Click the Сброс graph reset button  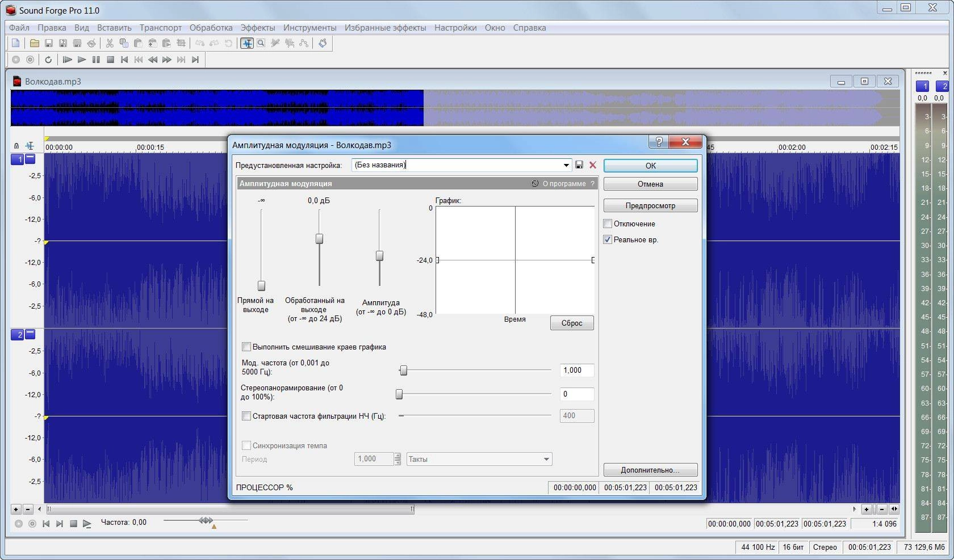[x=572, y=323]
